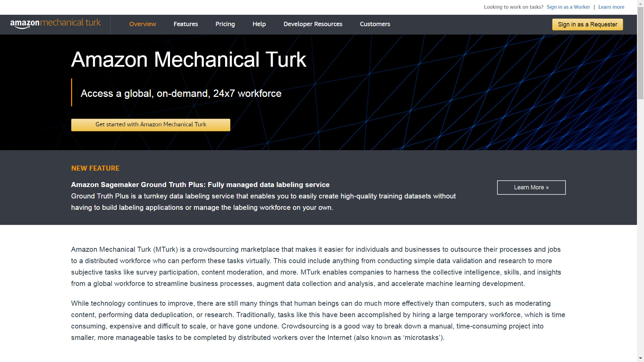This screenshot has width=644, height=362.
Task: Click Get started with Amazon Mechanical Turk
Action: pos(151,125)
